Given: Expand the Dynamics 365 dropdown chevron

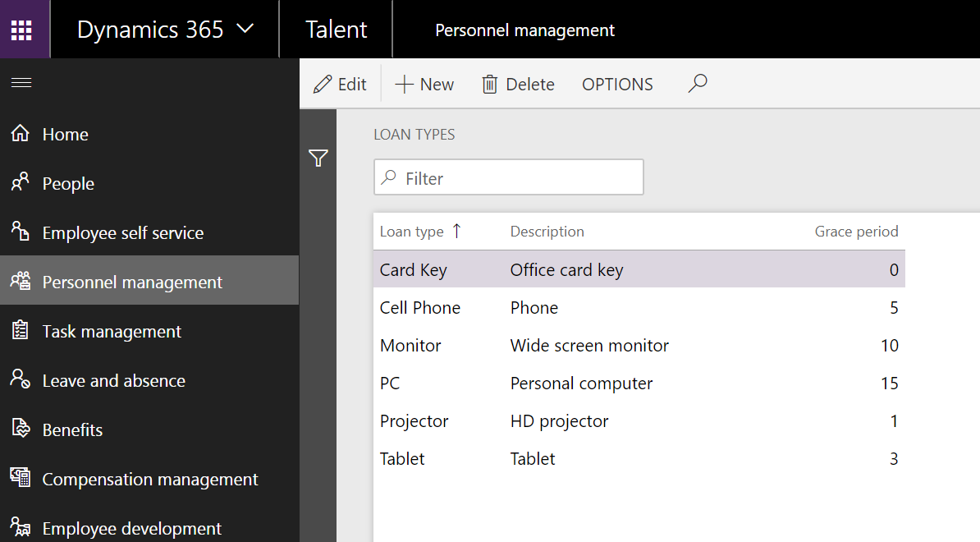Looking at the screenshot, I should pos(245,30).
